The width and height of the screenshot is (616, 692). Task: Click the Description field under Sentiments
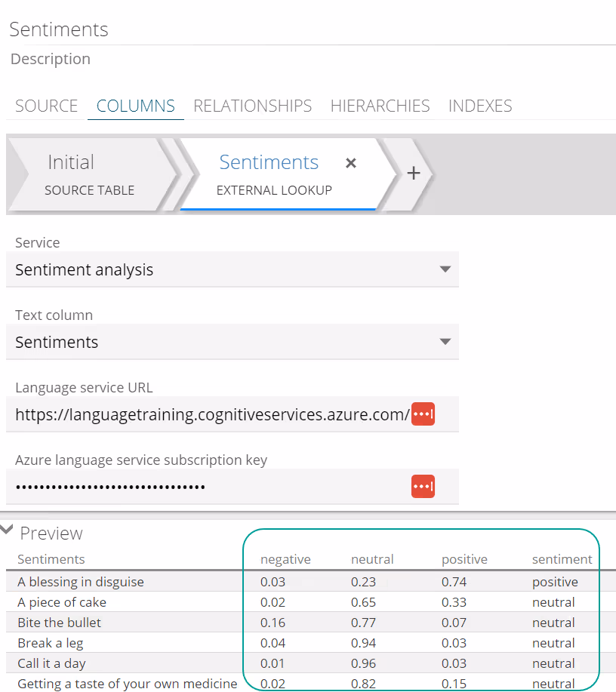(50, 59)
